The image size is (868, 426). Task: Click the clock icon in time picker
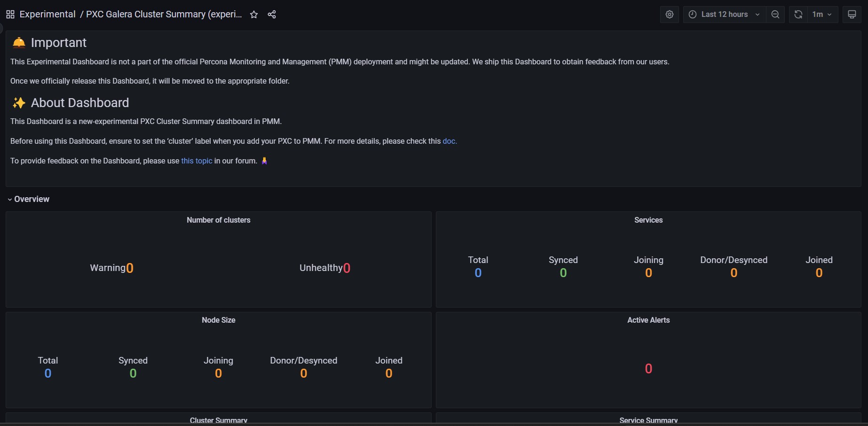coord(693,15)
